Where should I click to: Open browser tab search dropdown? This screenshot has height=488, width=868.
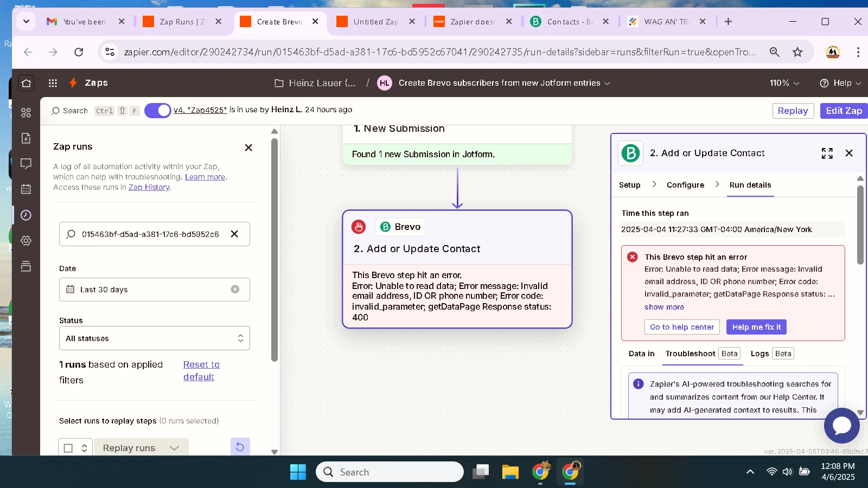[x=26, y=22]
